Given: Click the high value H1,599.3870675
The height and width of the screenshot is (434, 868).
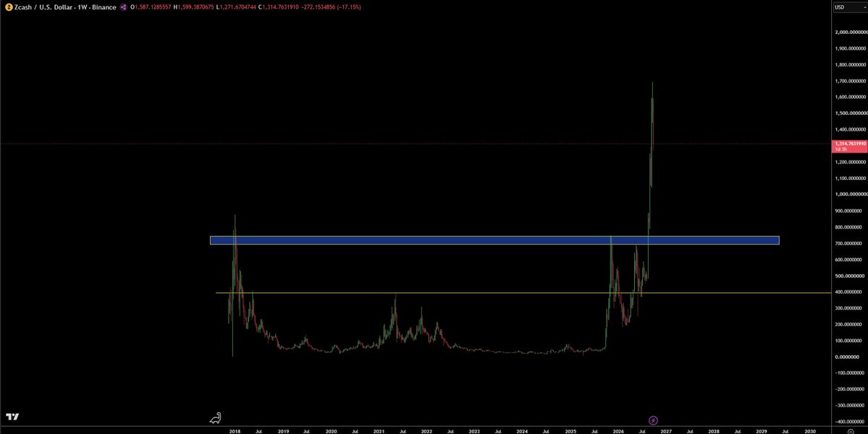Looking at the screenshot, I should 194,7.
